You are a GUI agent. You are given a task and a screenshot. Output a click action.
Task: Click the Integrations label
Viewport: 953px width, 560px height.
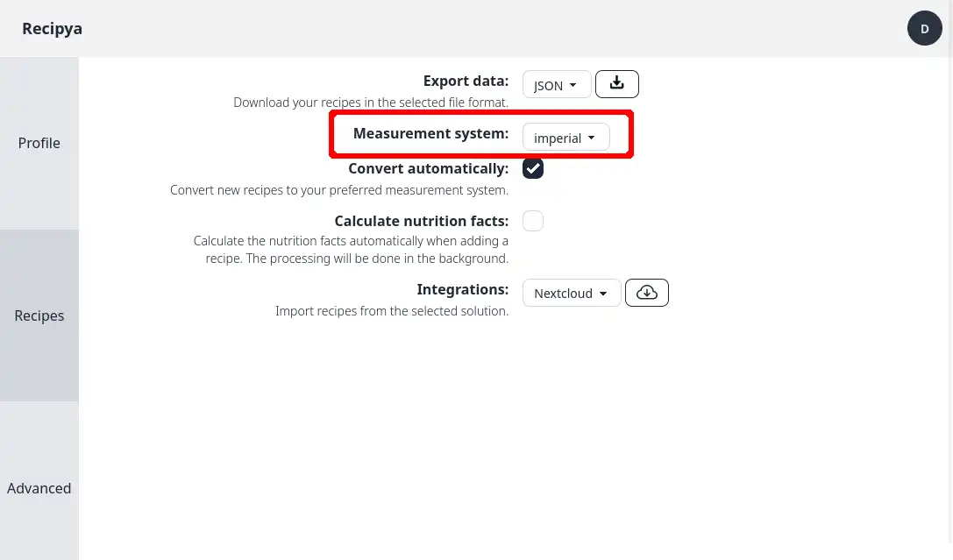point(463,290)
